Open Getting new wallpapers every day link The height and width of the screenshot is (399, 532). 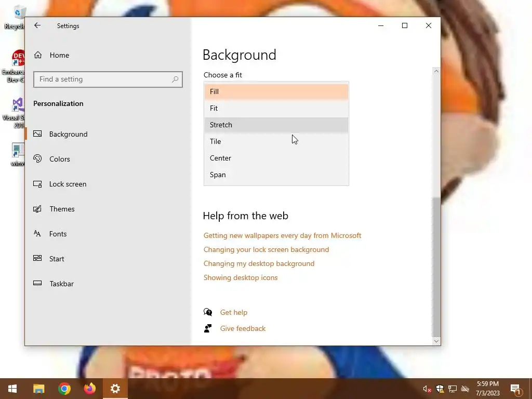(x=282, y=235)
